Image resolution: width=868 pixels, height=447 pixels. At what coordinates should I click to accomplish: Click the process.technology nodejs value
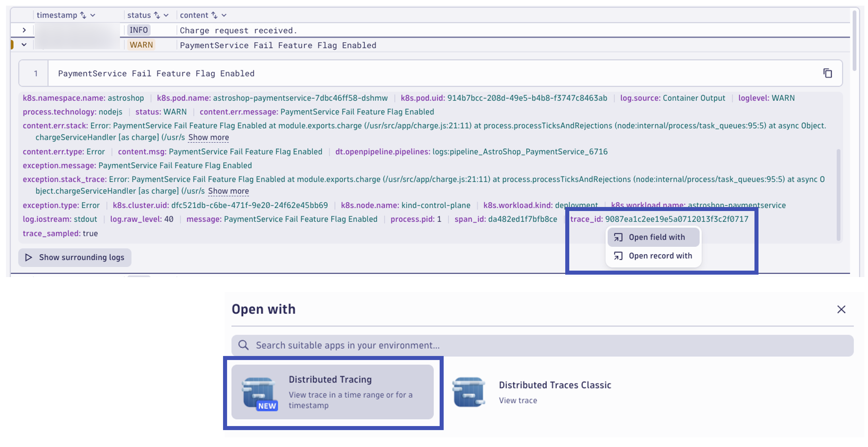coord(110,112)
